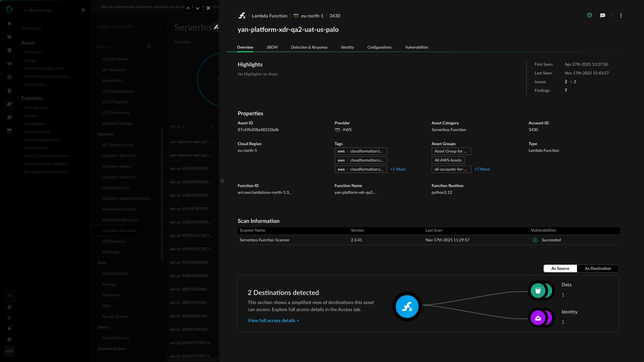This screenshot has height=362, width=644.
Task: Click the asset inventory search field
Action: pos(119,47)
